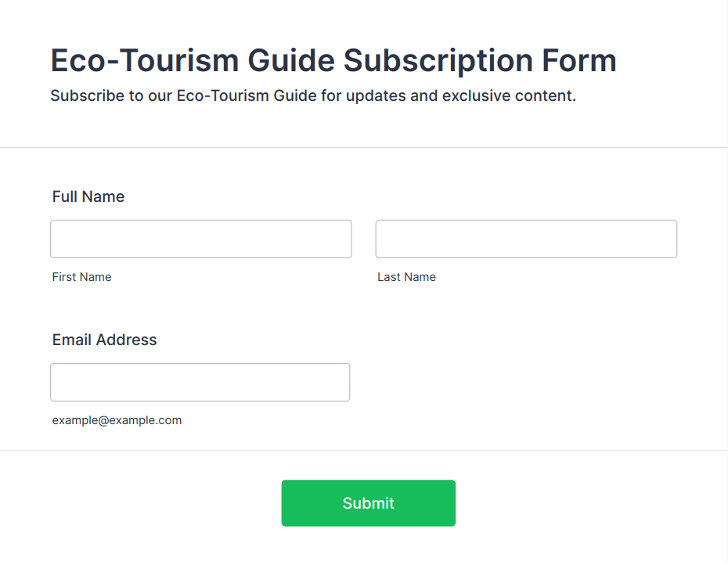Focus the Last Name input field
Viewport: 728px width, 565px height.
click(526, 239)
